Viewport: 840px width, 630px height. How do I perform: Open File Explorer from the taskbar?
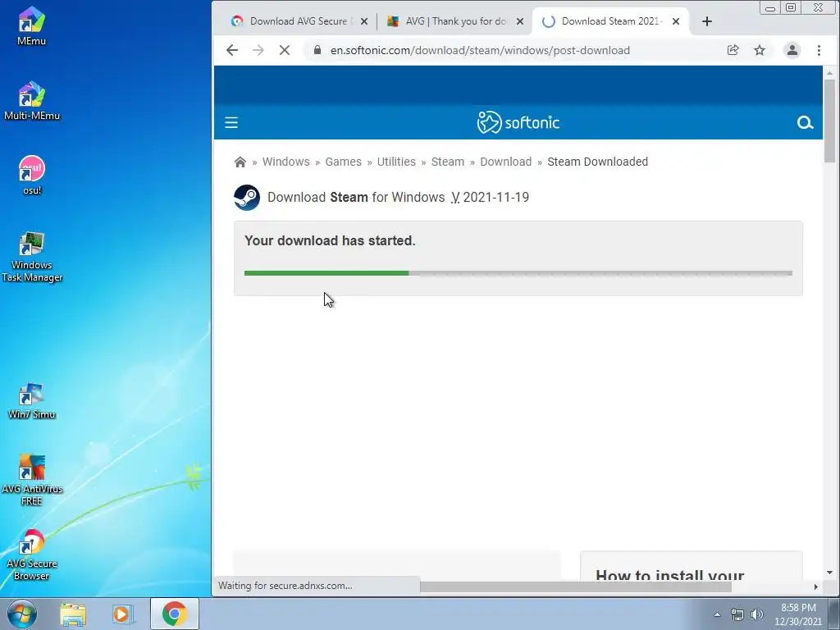point(73,614)
